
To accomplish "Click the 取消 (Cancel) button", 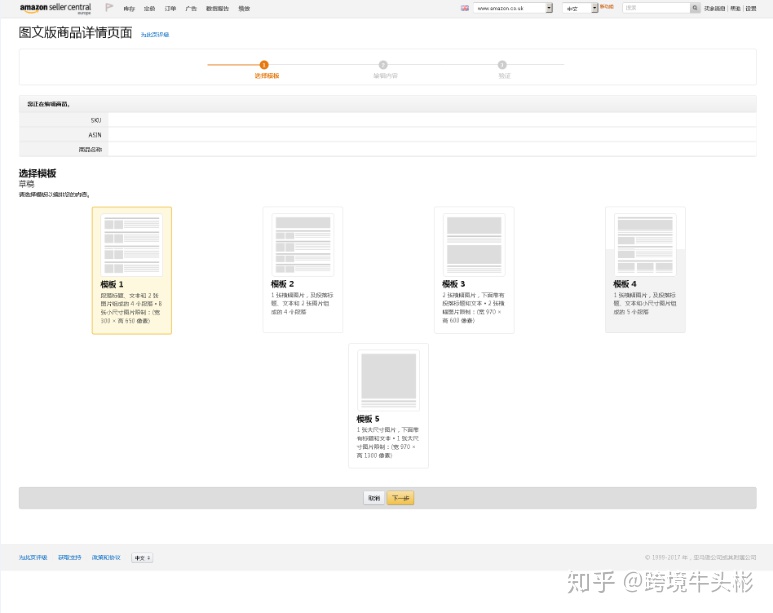I will pos(374,498).
